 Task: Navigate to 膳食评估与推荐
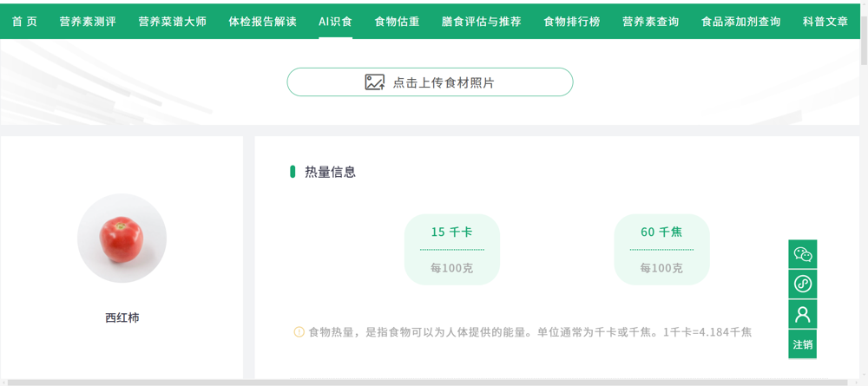coord(481,21)
